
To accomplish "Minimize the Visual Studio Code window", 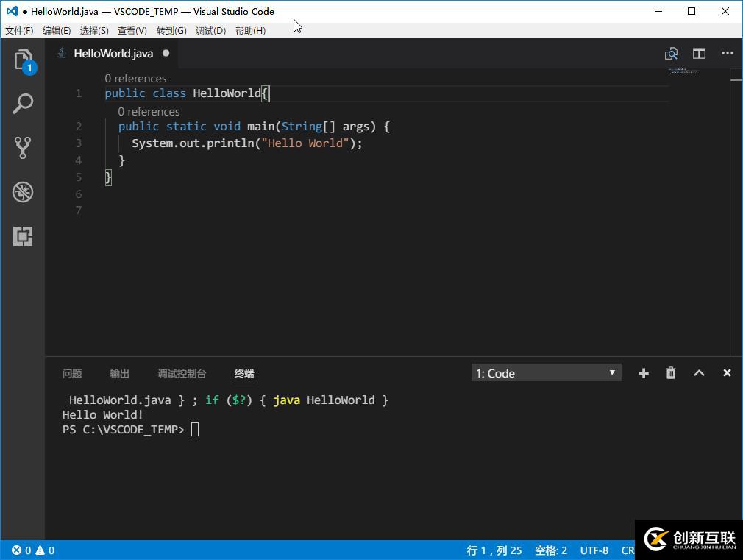I will coord(658,11).
